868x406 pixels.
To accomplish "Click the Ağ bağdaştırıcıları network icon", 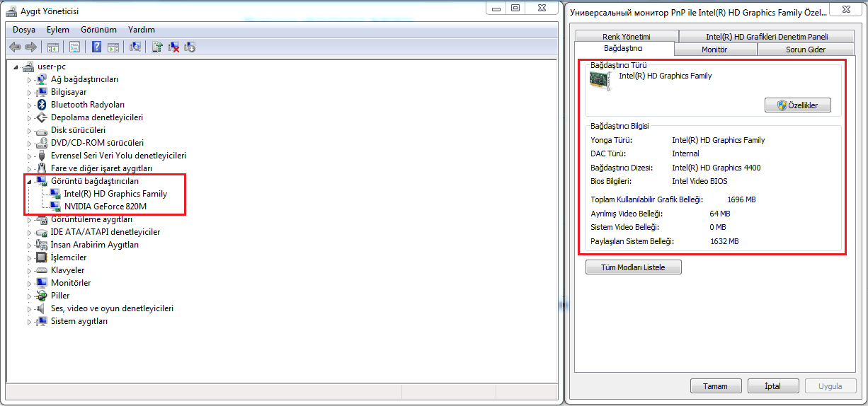I will [x=42, y=79].
